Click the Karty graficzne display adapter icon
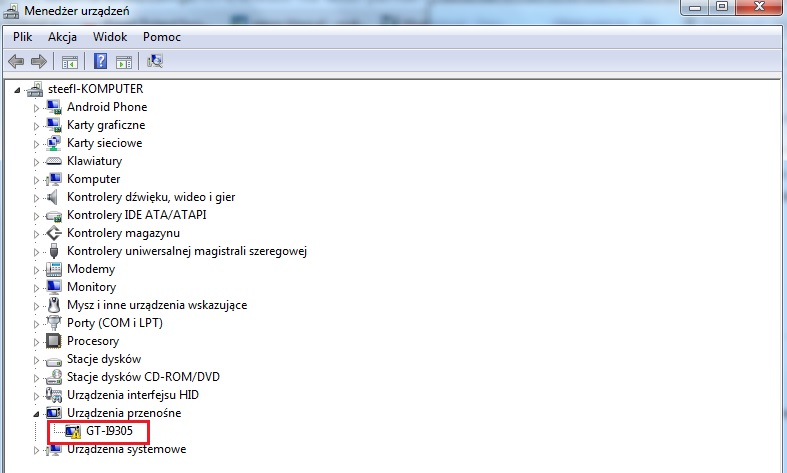Screen dimensions: 787x473 [x=54, y=125]
